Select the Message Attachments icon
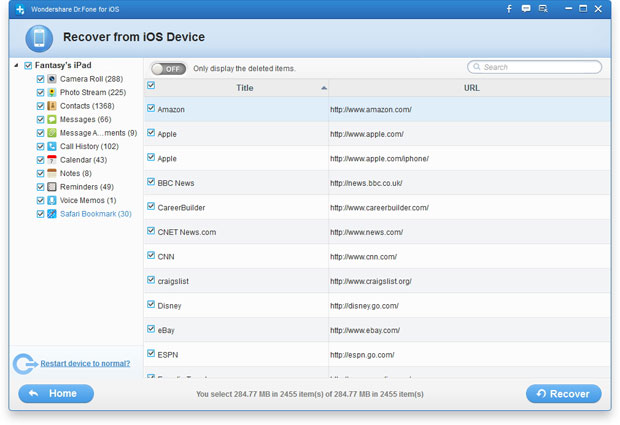 (52, 133)
